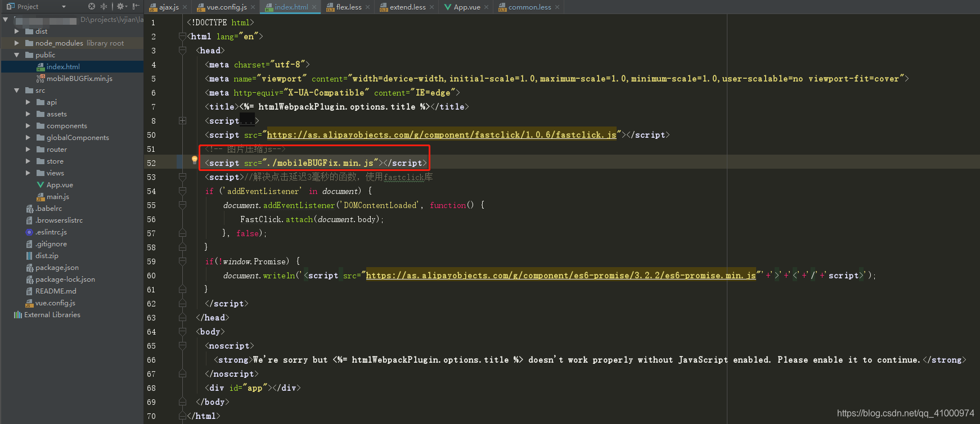Click the div id="app" code line
980x424 pixels.
(253, 388)
